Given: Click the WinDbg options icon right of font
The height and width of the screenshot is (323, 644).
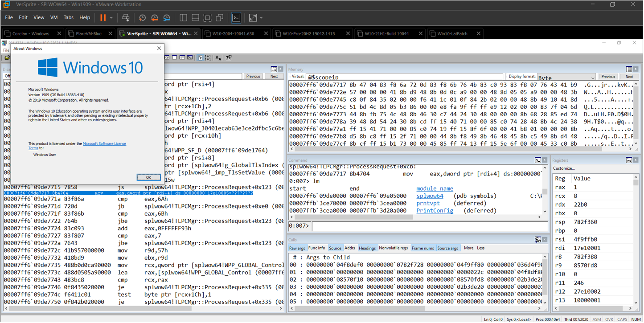Looking at the screenshot, I should coord(229,58).
